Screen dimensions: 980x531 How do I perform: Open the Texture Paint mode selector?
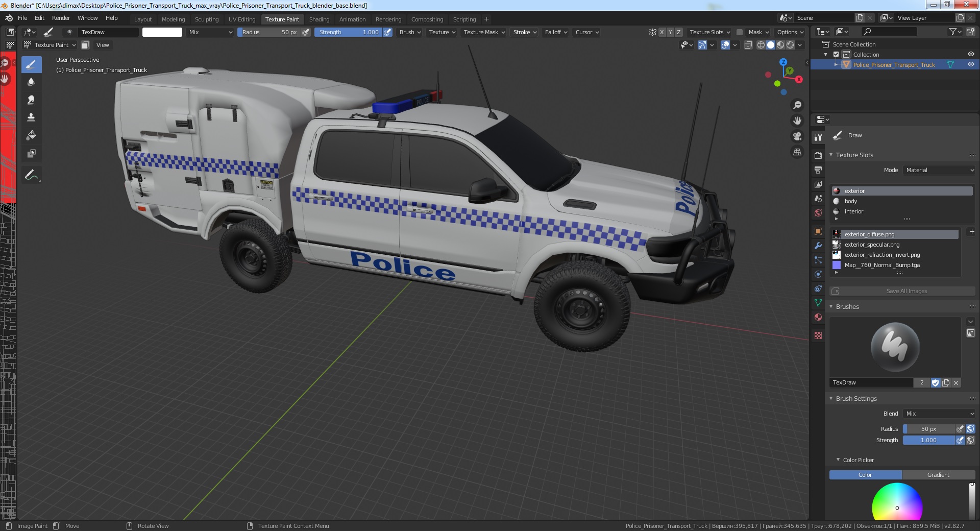point(50,45)
